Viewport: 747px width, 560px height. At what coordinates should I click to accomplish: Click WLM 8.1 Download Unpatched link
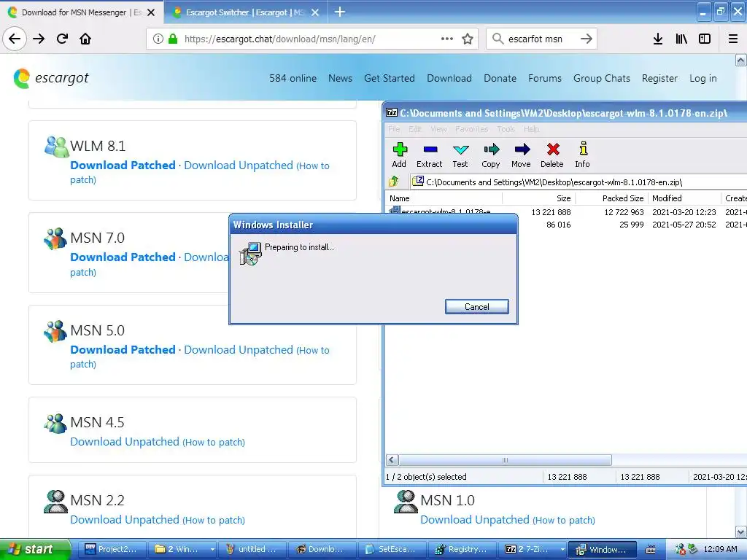click(x=239, y=166)
